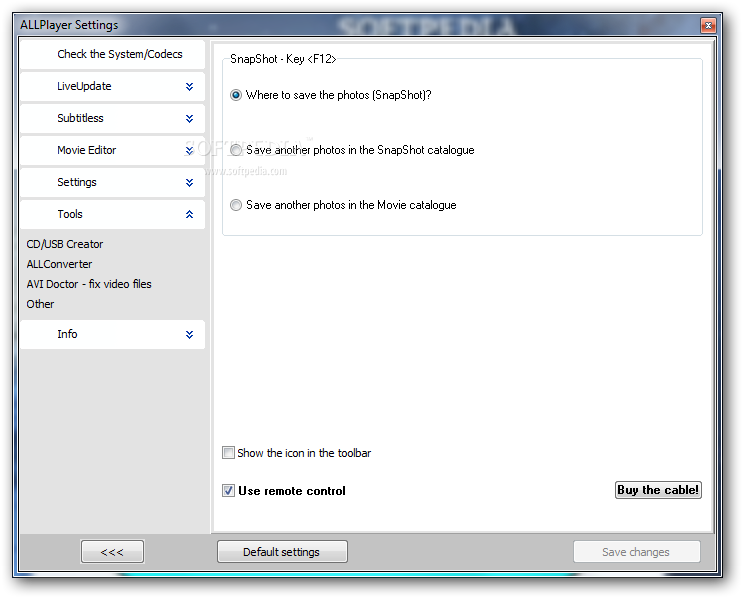Open ALLConverter tool

[x=59, y=264]
